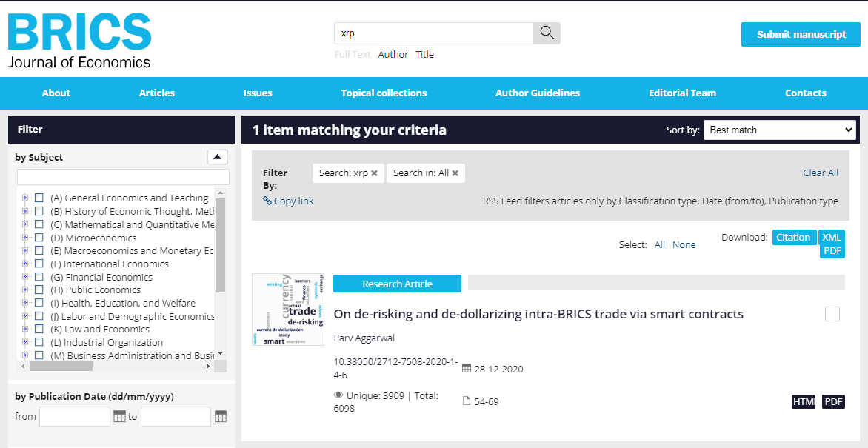Click the views eye icon
The image size is (868, 448).
point(338,395)
